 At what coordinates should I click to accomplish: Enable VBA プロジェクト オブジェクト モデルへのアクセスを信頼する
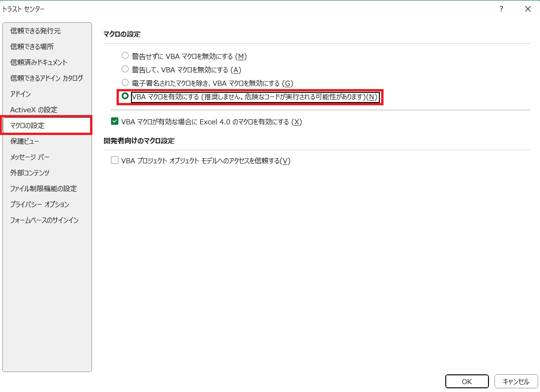coord(114,161)
